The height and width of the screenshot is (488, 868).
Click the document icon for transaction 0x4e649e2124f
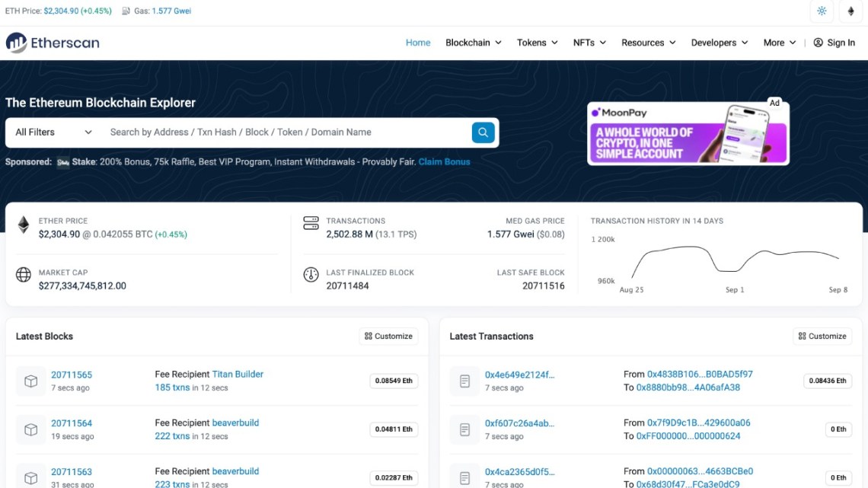tap(465, 381)
